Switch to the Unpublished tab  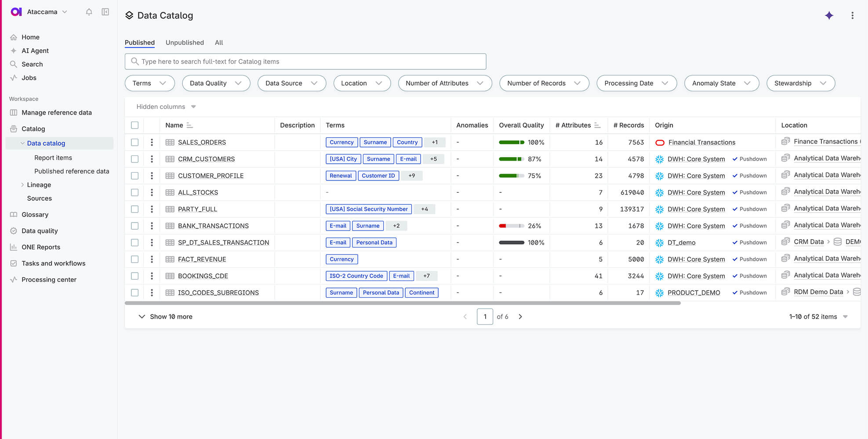pos(185,43)
